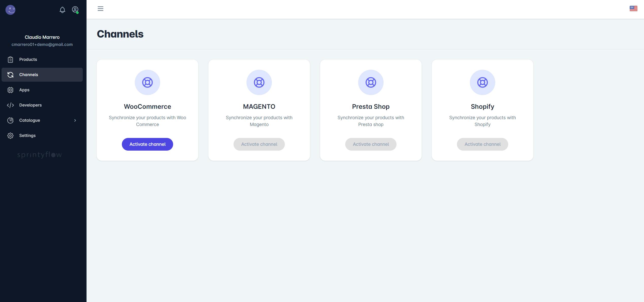Click the Shopify card title

[x=483, y=107]
